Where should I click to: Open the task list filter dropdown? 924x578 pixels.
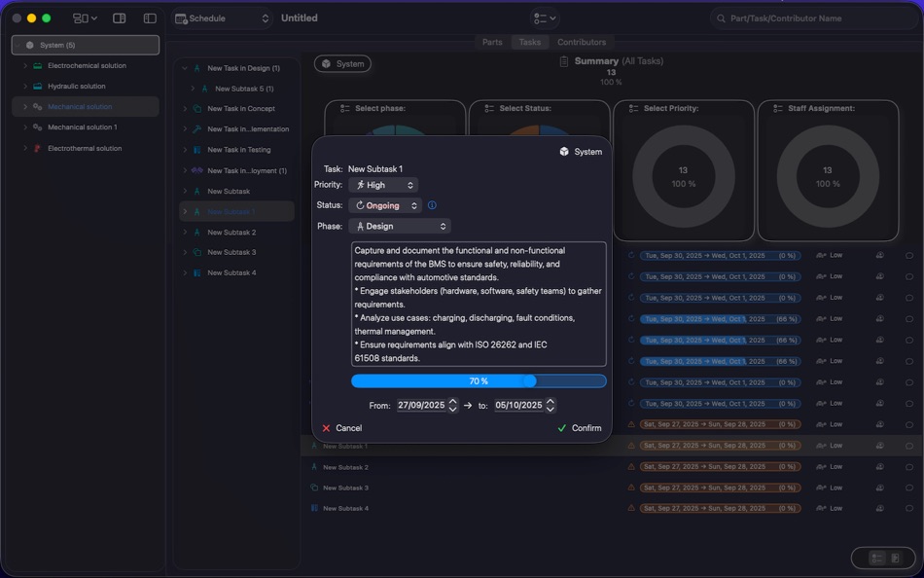tap(545, 18)
